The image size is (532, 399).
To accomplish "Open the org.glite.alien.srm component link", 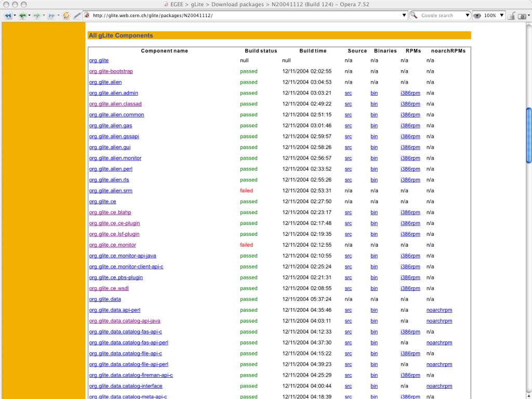I will [111, 191].
